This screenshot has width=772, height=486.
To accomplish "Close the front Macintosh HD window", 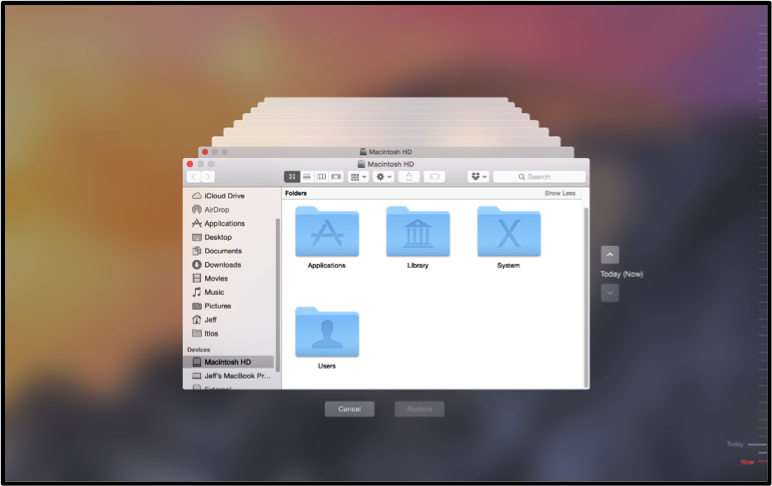I will point(190,164).
